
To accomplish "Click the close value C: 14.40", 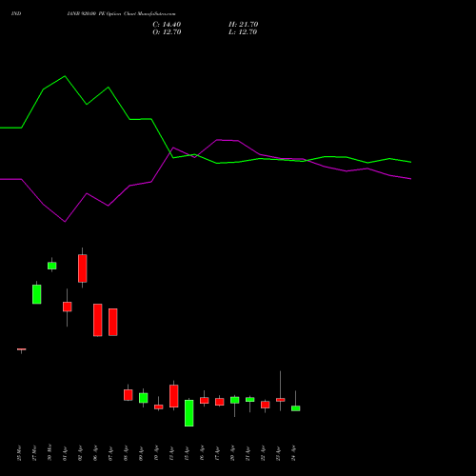I will pyautogui.click(x=167, y=25).
